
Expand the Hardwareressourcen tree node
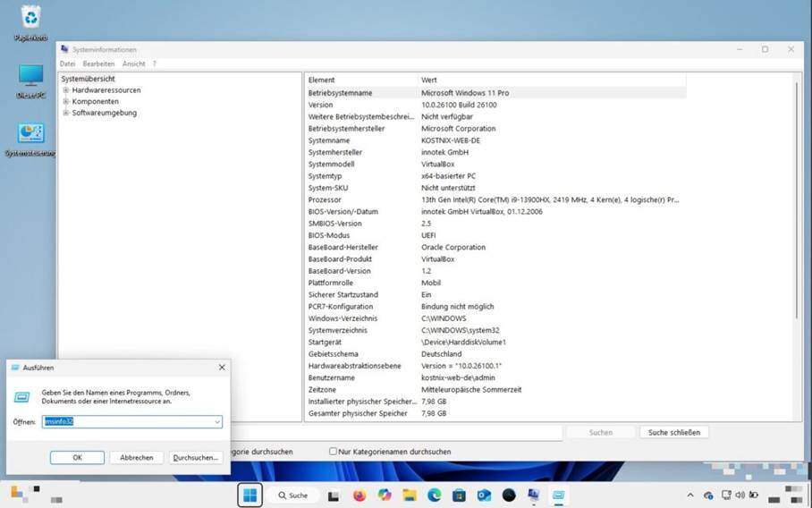point(66,90)
